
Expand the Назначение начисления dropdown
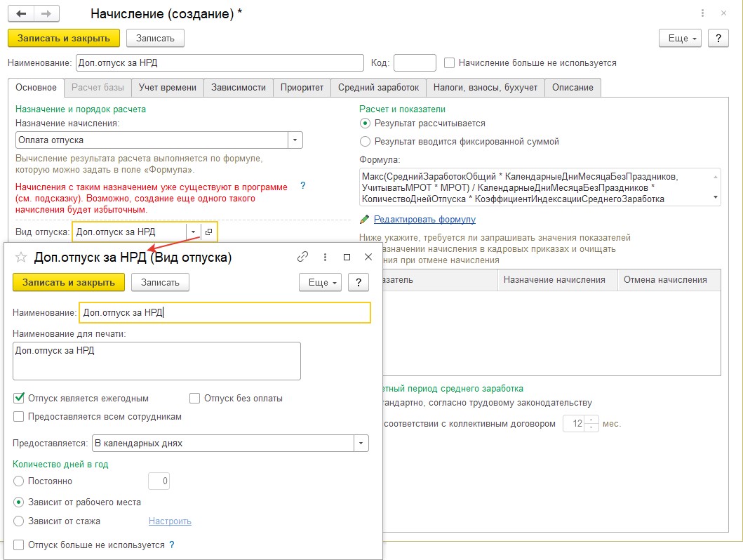pos(295,140)
